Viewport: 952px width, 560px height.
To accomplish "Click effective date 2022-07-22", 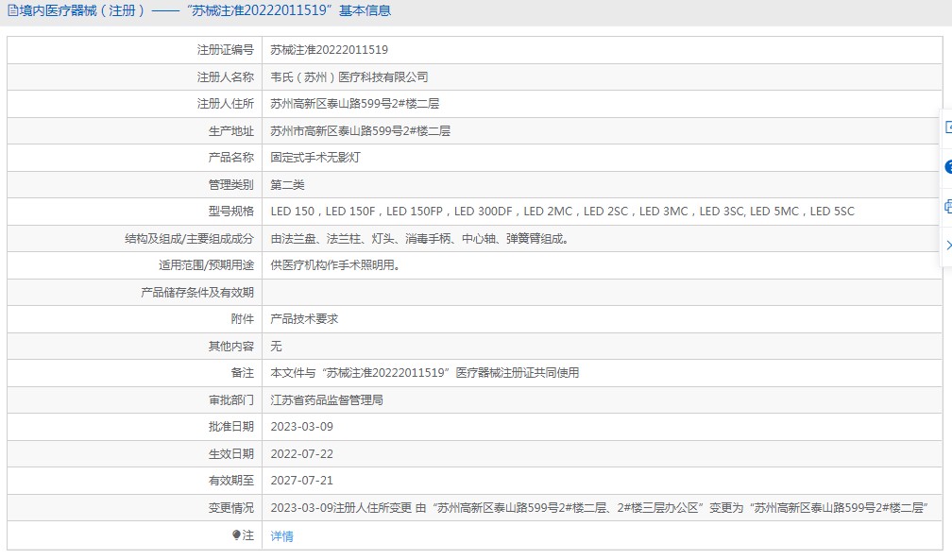I will [x=302, y=453].
